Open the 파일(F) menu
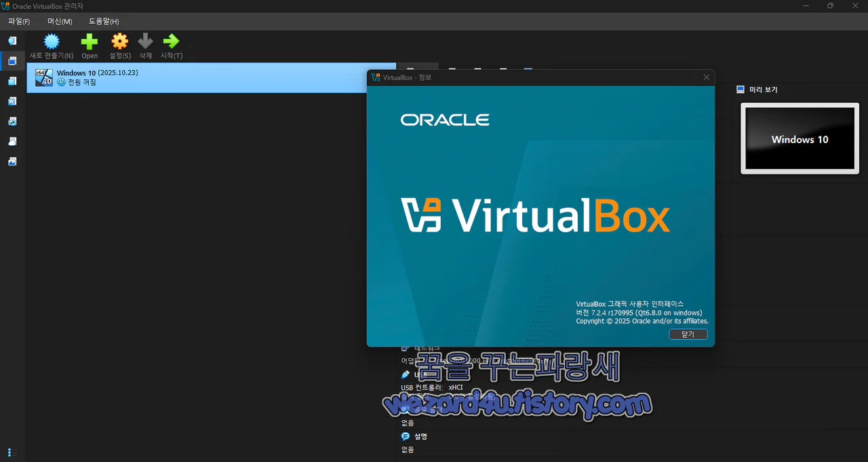868x462 pixels. [19, 21]
